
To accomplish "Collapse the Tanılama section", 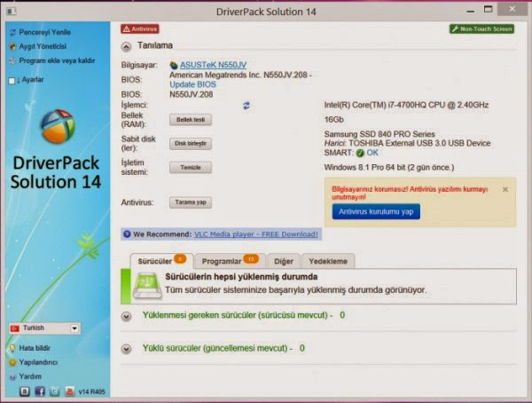I will (126, 46).
